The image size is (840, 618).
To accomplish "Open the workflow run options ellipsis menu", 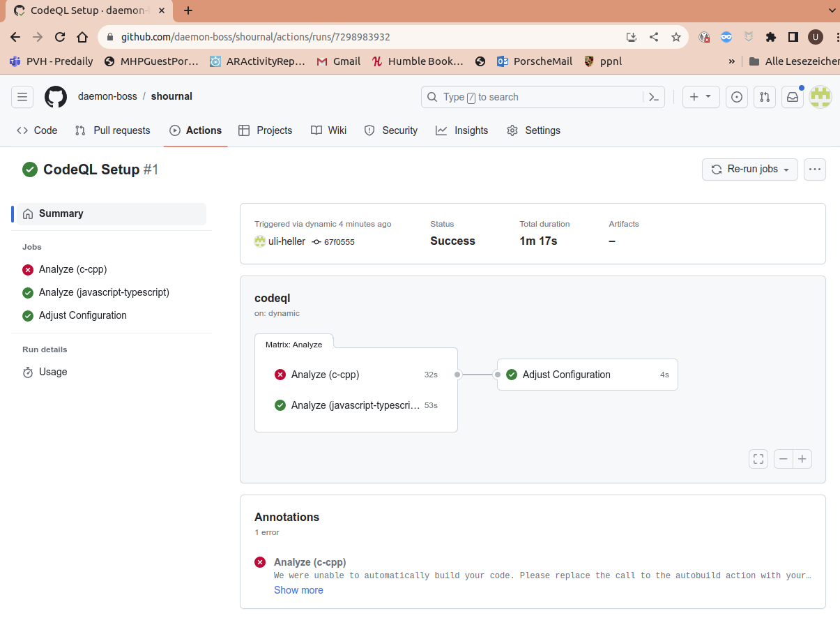I will [x=814, y=169].
